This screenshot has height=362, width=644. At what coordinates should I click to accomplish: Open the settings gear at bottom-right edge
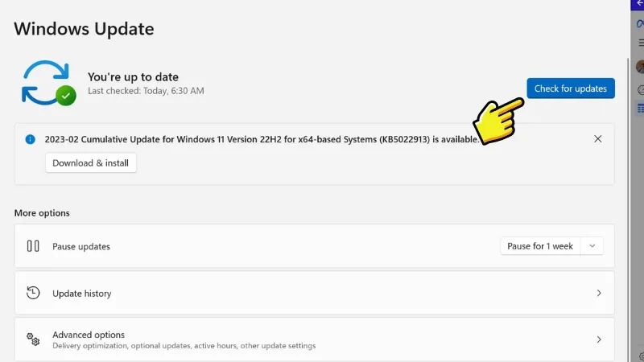click(x=641, y=356)
